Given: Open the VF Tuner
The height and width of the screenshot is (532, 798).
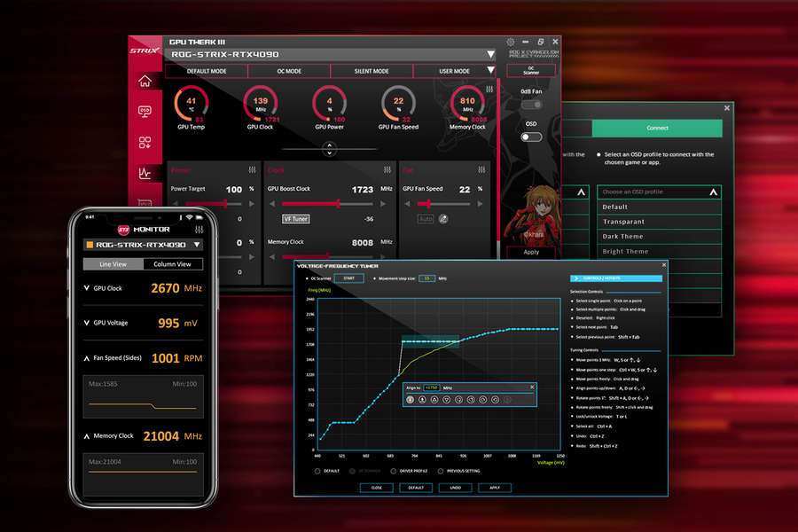Looking at the screenshot, I should click(296, 219).
